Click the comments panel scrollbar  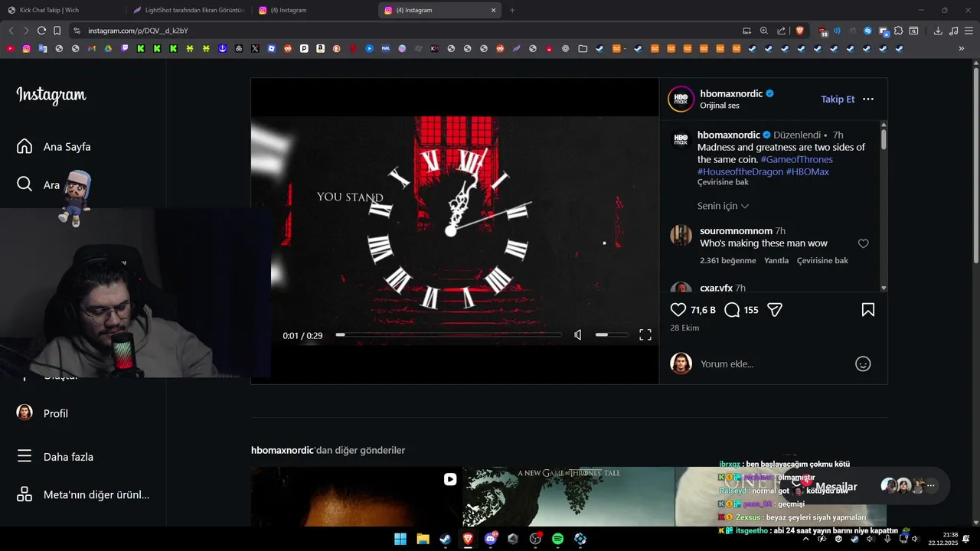[884, 139]
